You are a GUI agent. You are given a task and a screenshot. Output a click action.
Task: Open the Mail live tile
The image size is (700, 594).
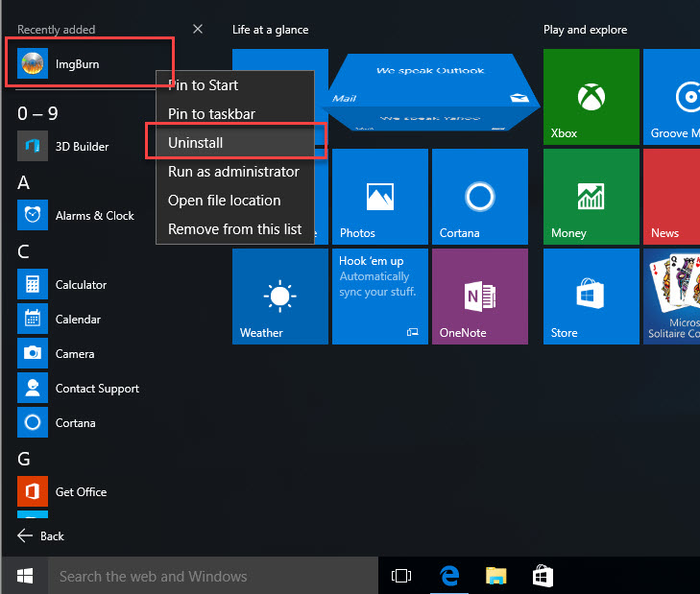pos(431,92)
